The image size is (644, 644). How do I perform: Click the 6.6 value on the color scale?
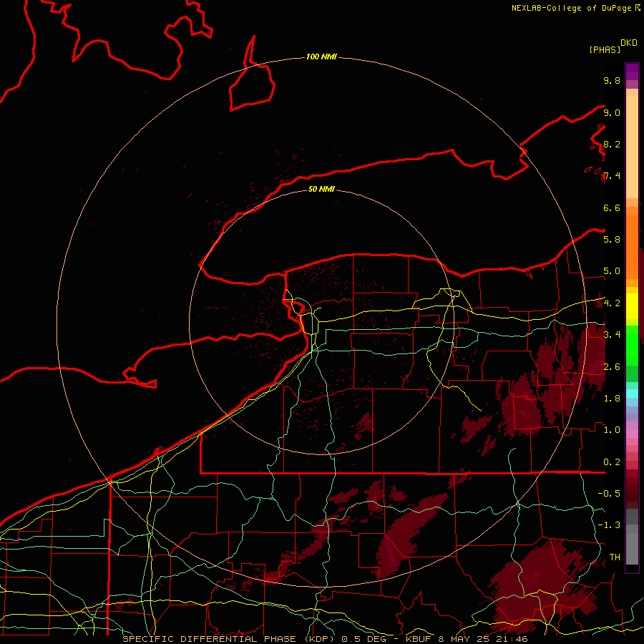coord(612,208)
